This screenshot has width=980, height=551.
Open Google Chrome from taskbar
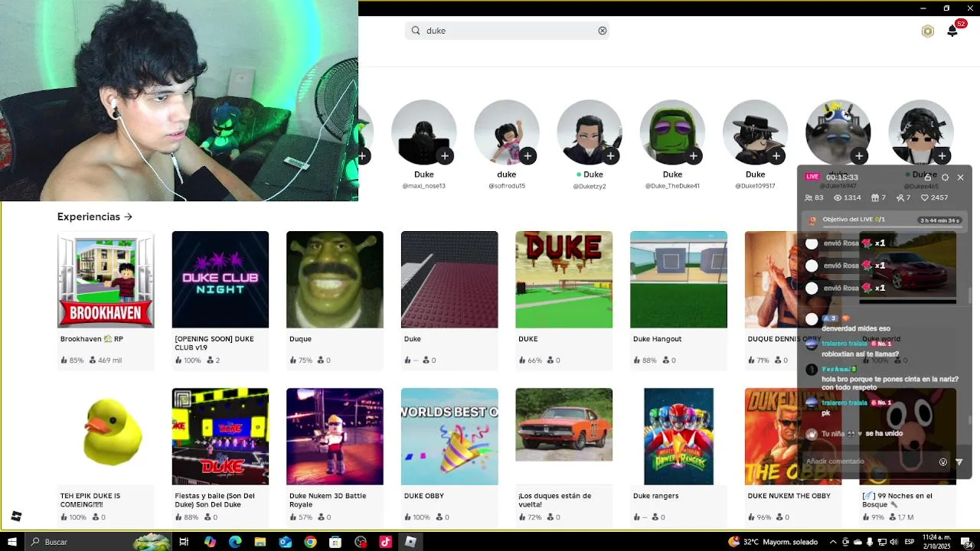point(310,542)
